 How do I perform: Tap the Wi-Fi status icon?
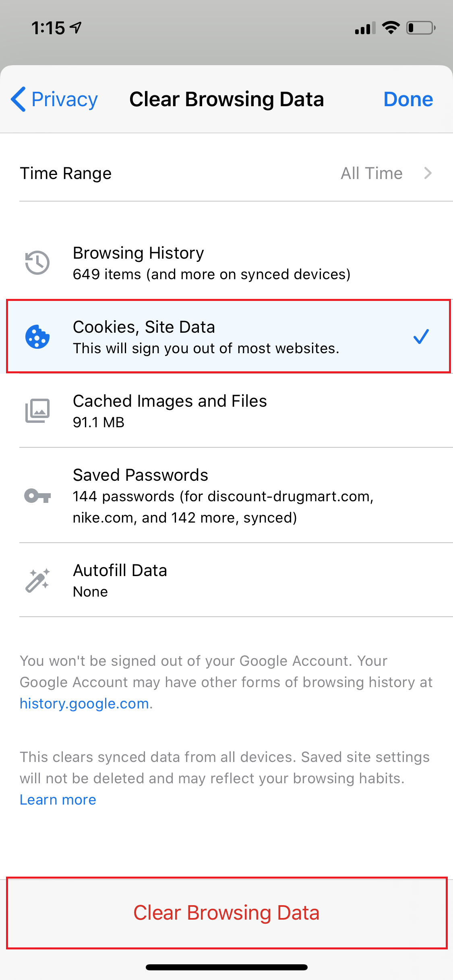point(391,28)
